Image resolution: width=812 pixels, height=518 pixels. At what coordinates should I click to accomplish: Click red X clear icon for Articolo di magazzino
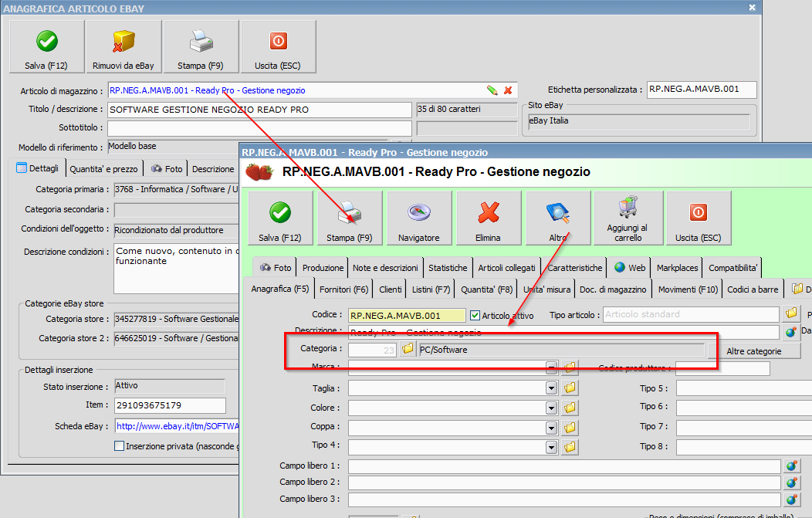click(508, 90)
